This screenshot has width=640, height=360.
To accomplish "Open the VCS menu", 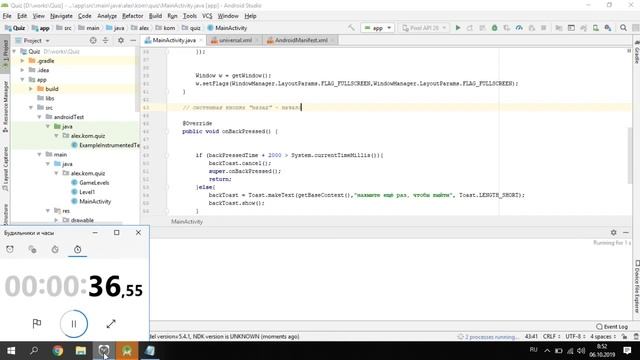I will click(207, 16).
